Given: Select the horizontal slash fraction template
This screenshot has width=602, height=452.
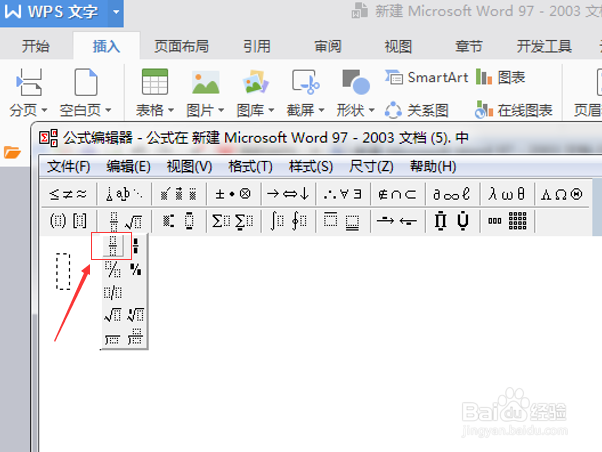Looking at the screenshot, I should [113, 292].
